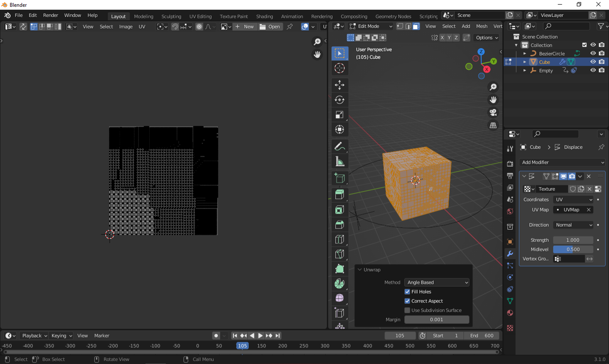Enable vertex select mode
609x364 pixels.
pos(400,26)
